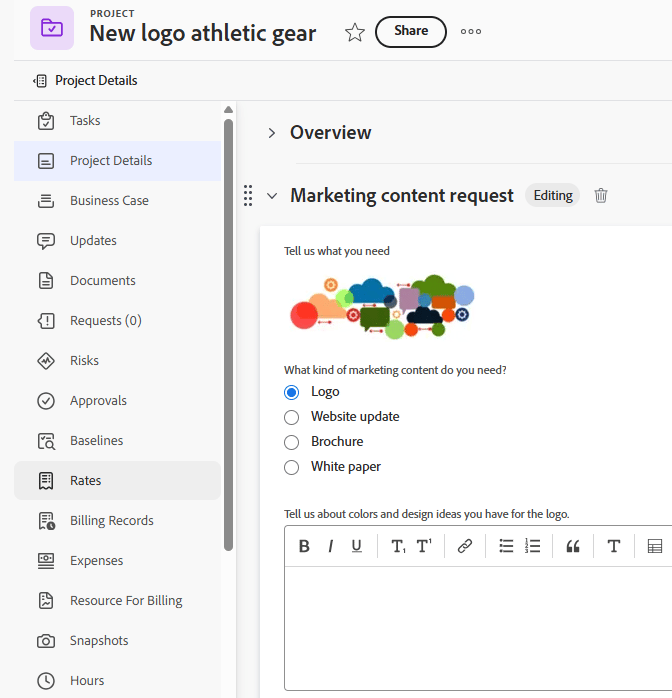
Task: Open Rates in the left navigation
Action: coord(117,481)
